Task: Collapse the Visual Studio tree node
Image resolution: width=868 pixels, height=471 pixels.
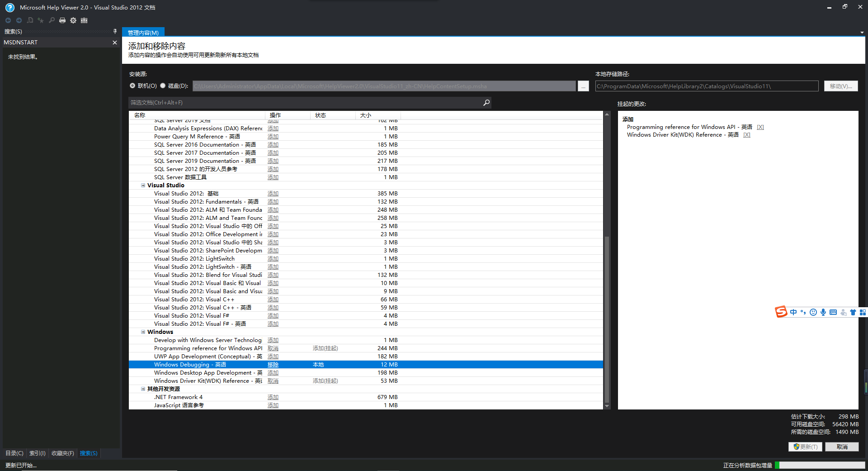Action: pyautogui.click(x=143, y=185)
